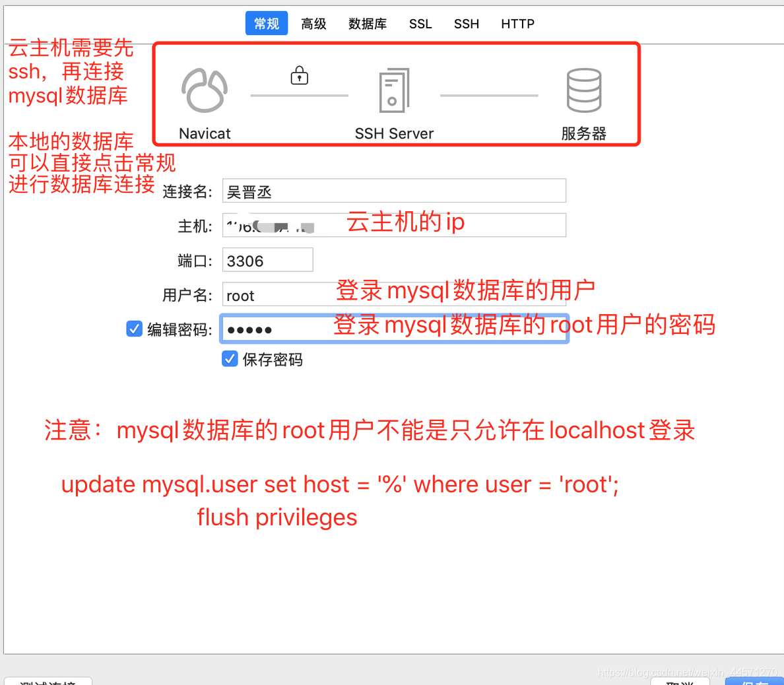
Task: Uncheck the 保存密码 checkbox
Action: click(230, 358)
